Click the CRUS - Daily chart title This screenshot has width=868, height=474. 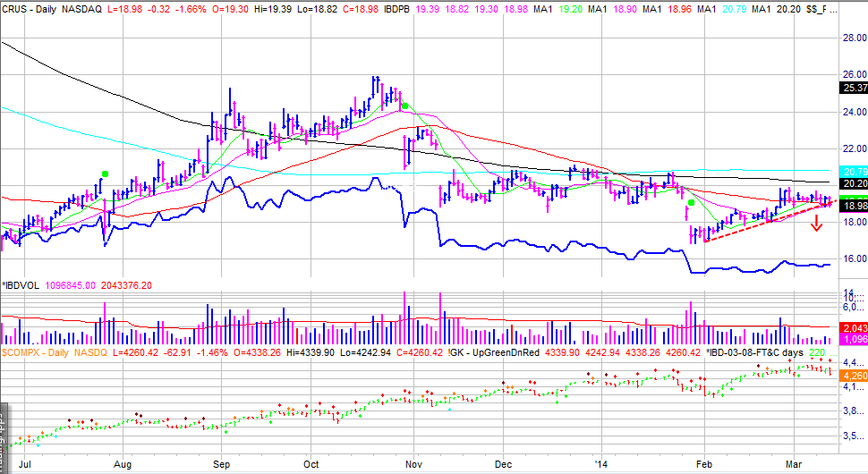coord(29,9)
